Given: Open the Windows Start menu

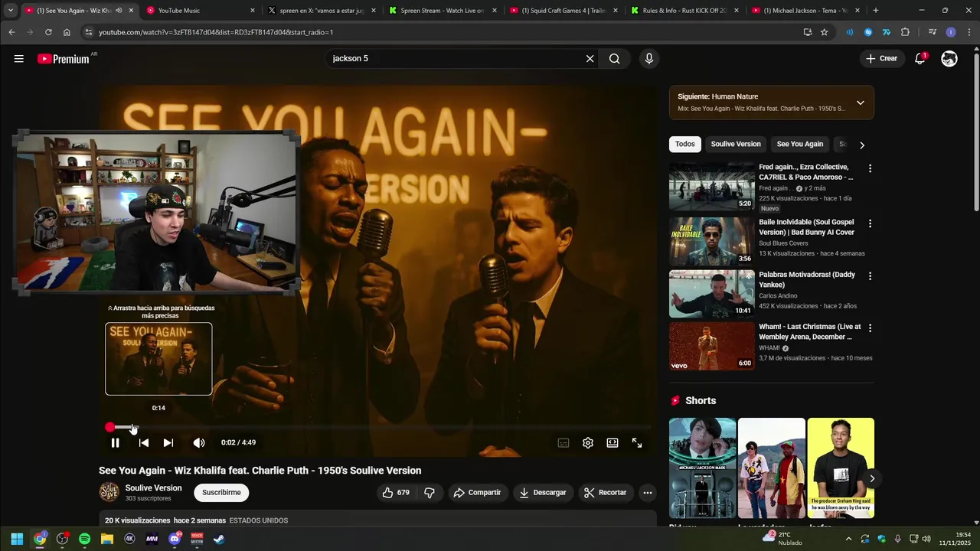Looking at the screenshot, I should click(x=17, y=539).
